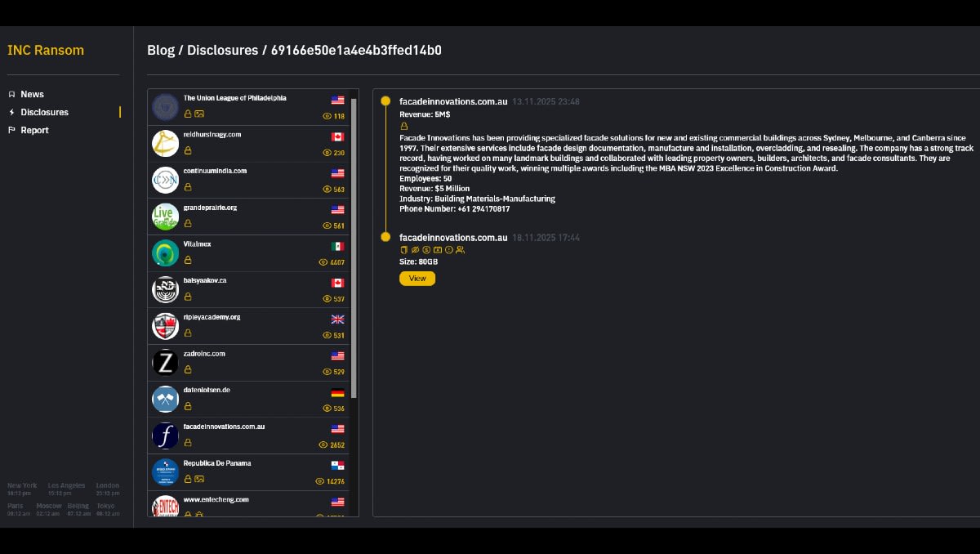
Task: Click the group of users icon on the post
Action: 461,250
